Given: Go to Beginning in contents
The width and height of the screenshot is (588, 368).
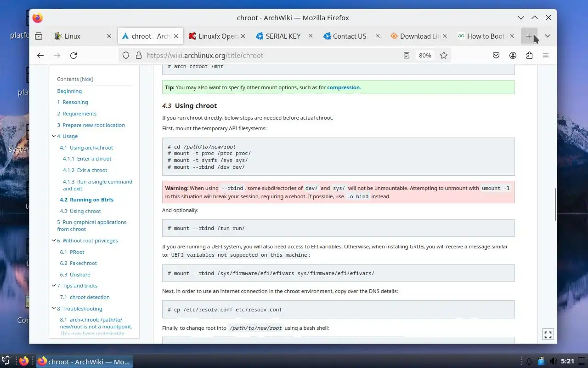Looking at the screenshot, I should pos(69,91).
